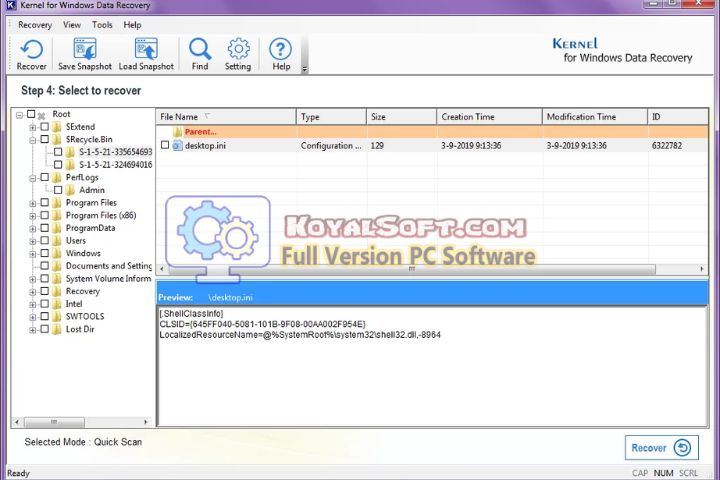Check the Root checkbox
The image size is (720, 480).
tap(31, 114)
